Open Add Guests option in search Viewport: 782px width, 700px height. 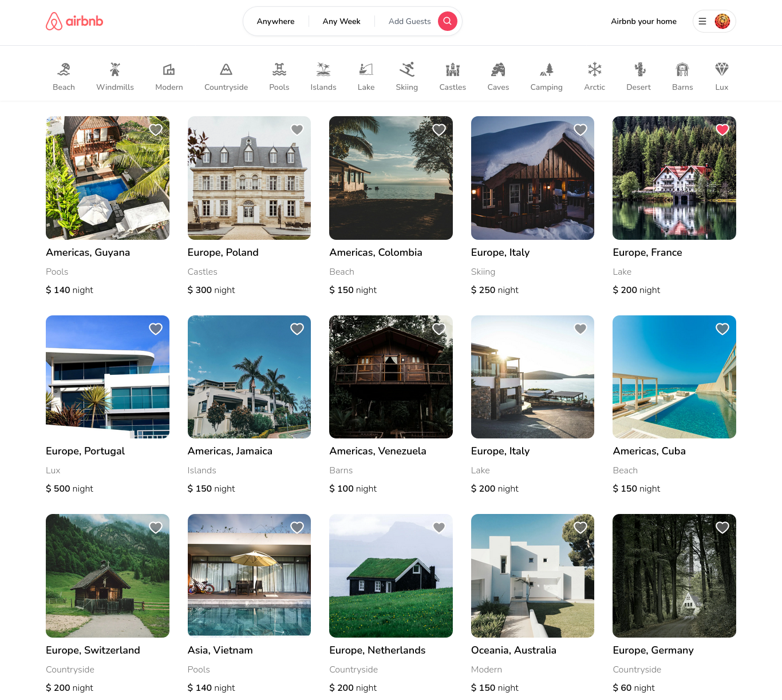click(x=409, y=21)
